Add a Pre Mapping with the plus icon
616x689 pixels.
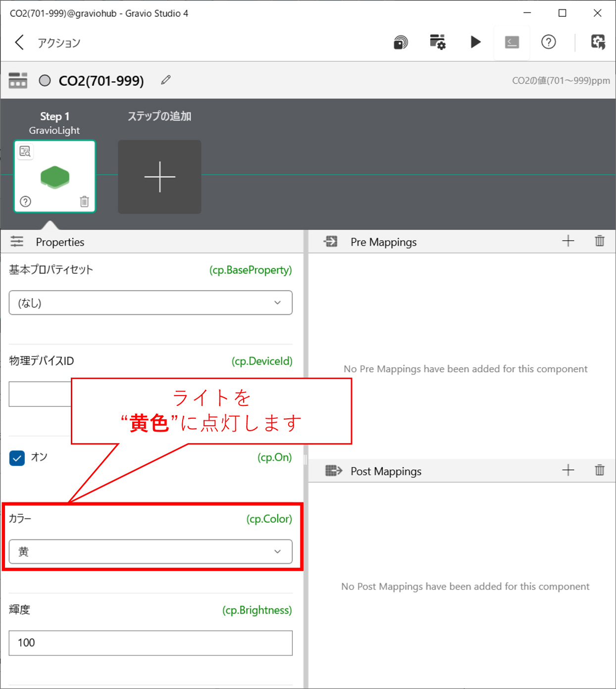(x=568, y=241)
